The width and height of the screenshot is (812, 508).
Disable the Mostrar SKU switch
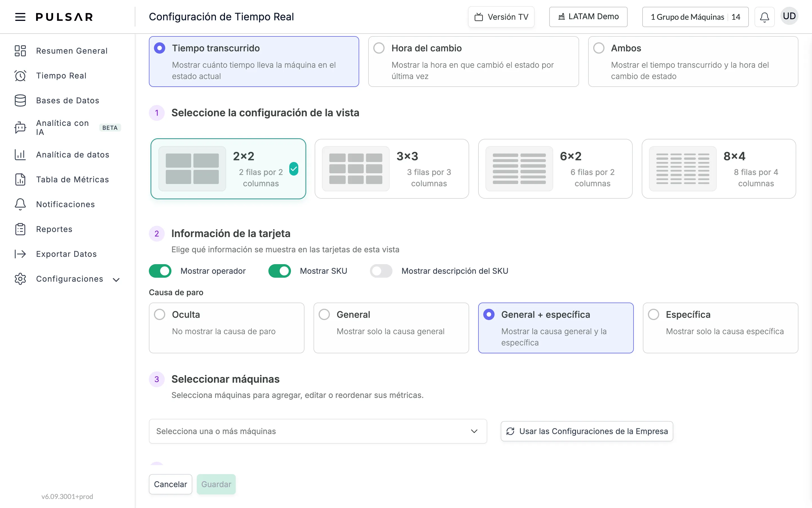click(x=279, y=271)
